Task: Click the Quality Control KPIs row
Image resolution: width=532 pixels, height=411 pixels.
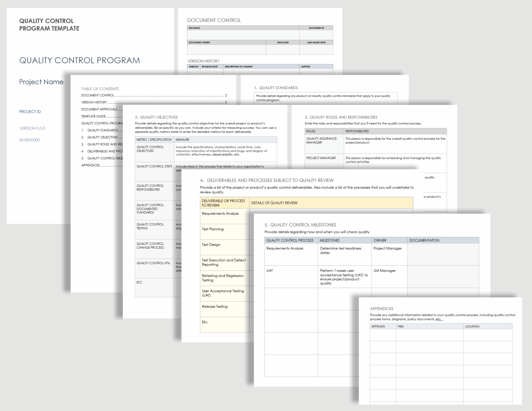Action: coord(153,263)
